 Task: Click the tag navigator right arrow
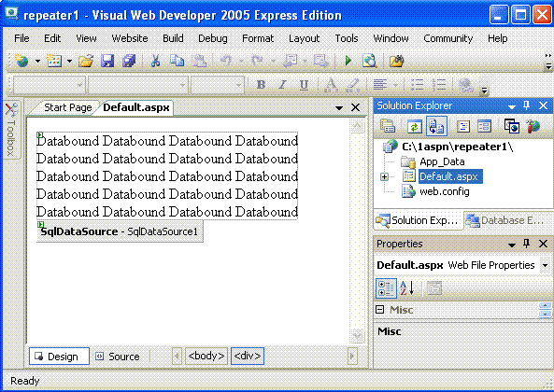pos(352,356)
